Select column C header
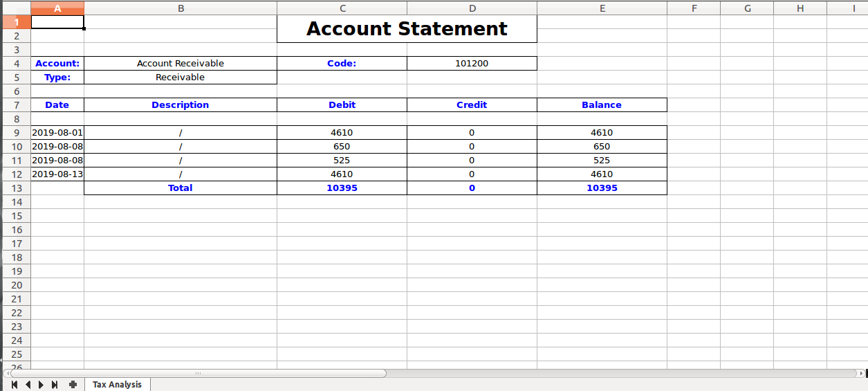 click(342, 8)
